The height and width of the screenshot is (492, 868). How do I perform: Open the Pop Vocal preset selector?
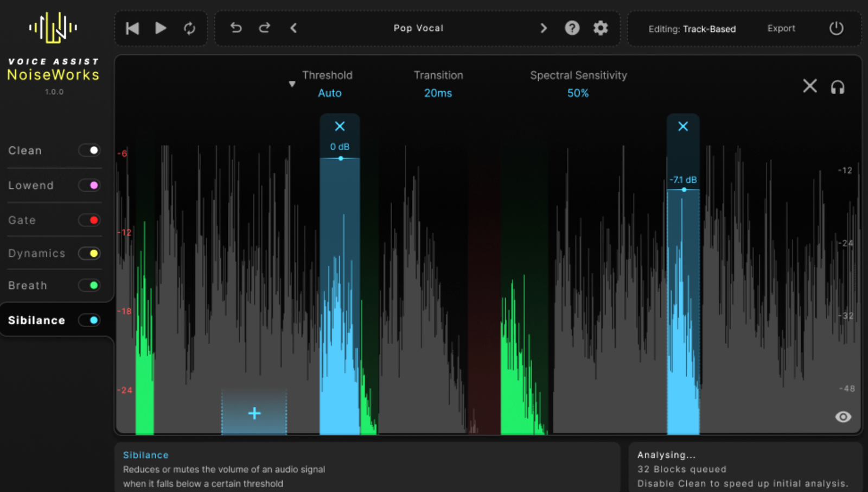pyautogui.click(x=418, y=28)
